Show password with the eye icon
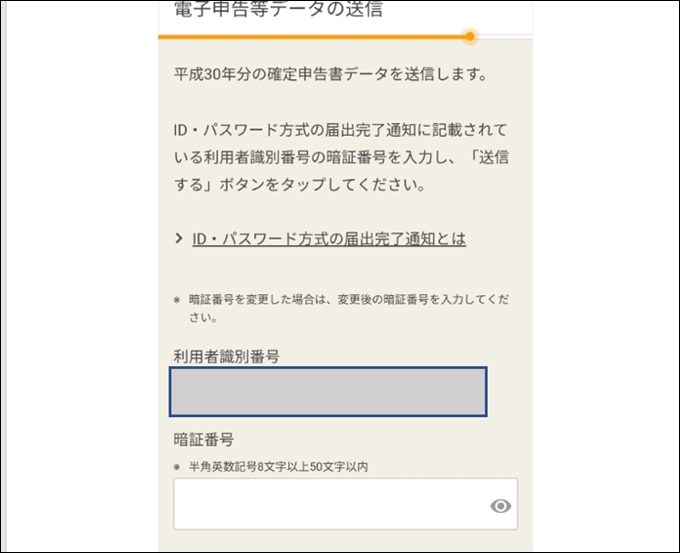Image resolution: width=680 pixels, height=553 pixels. (x=501, y=506)
